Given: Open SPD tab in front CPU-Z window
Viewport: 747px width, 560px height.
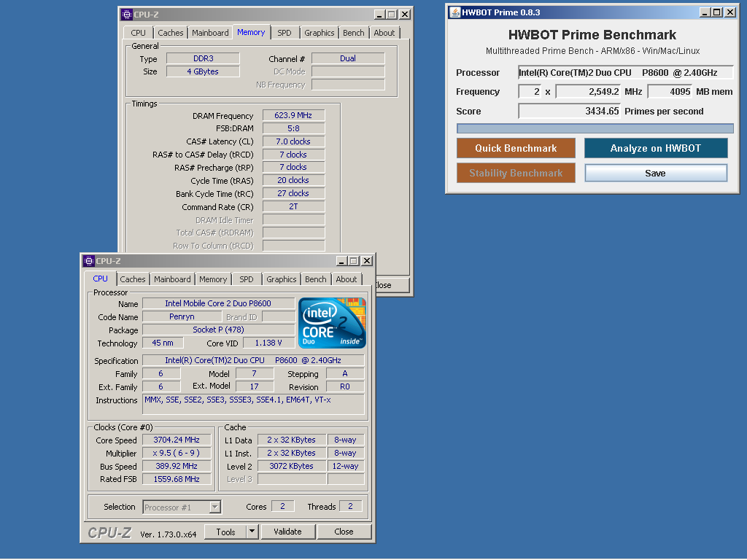Looking at the screenshot, I should [247, 279].
